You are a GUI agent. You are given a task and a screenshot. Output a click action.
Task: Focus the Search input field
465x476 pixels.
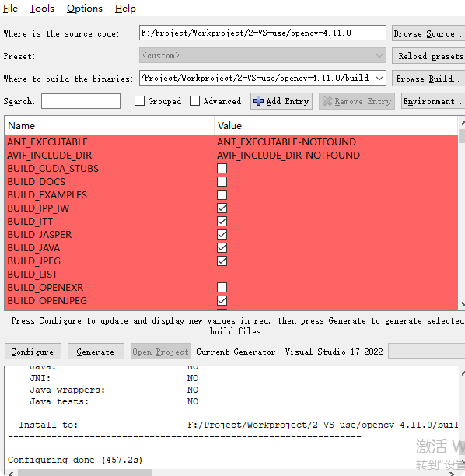tap(81, 101)
